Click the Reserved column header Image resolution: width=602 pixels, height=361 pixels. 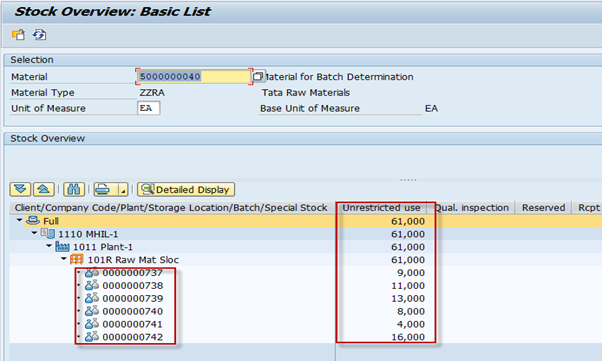point(543,207)
